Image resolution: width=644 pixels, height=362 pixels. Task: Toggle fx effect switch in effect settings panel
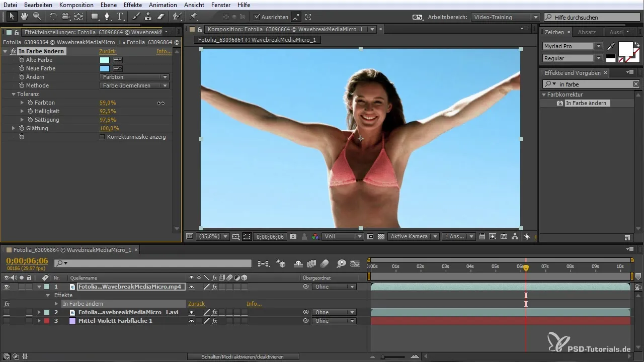[x=13, y=51]
